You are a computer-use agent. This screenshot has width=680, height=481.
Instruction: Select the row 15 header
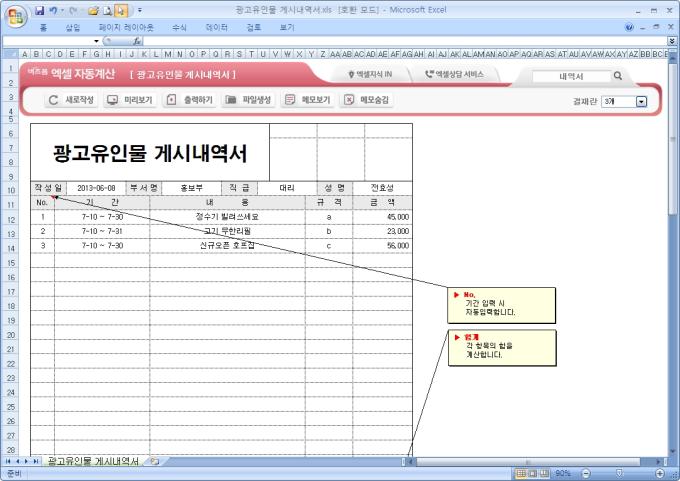tap(10, 263)
